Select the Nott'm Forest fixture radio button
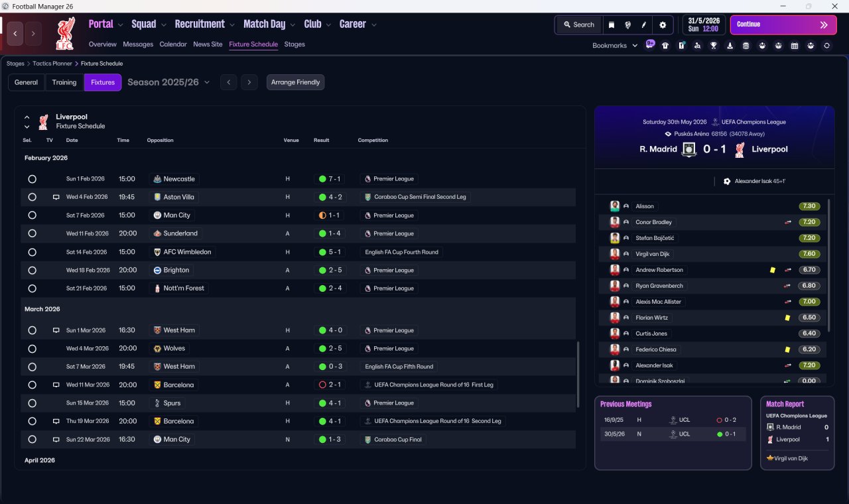The image size is (849, 504). point(32,288)
